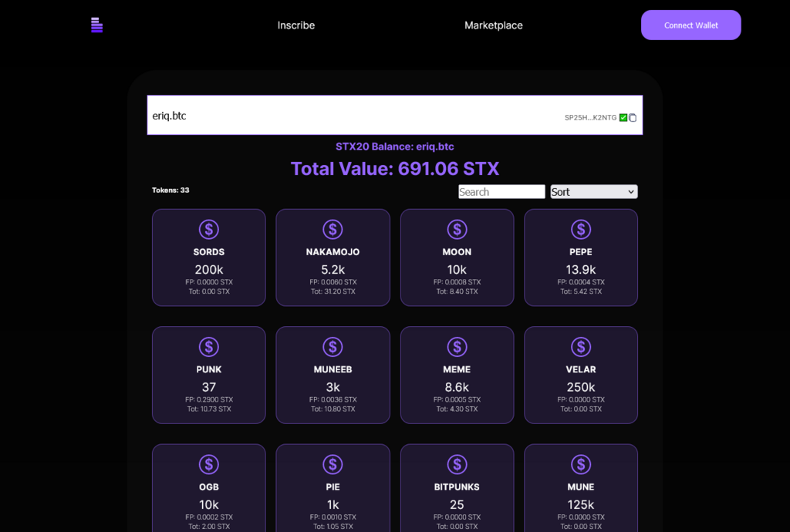
Task: Open the Inscribe page
Action: [x=296, y=25]
